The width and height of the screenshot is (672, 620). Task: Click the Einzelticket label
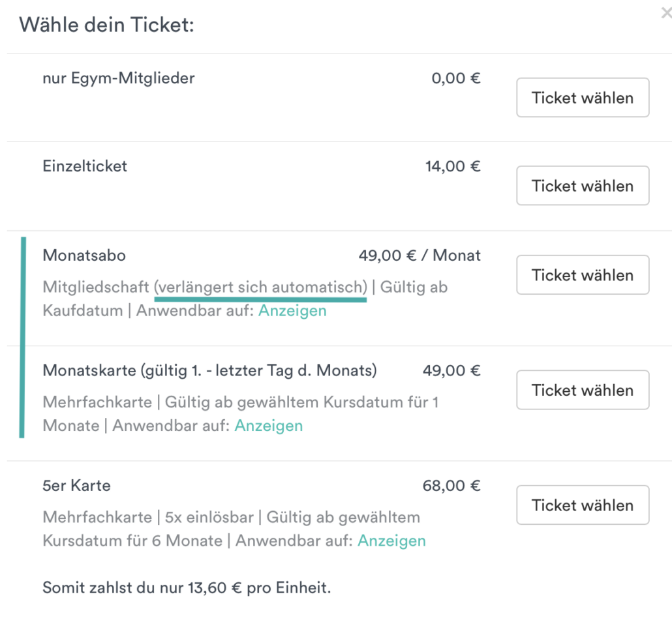click(x=85, y=166)
